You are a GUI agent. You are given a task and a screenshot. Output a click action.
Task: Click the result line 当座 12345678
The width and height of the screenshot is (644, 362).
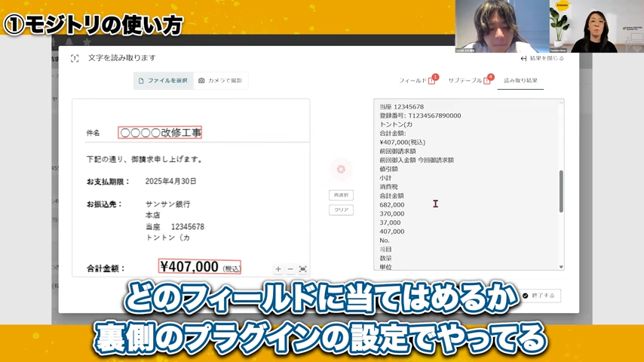coord(401,107)
